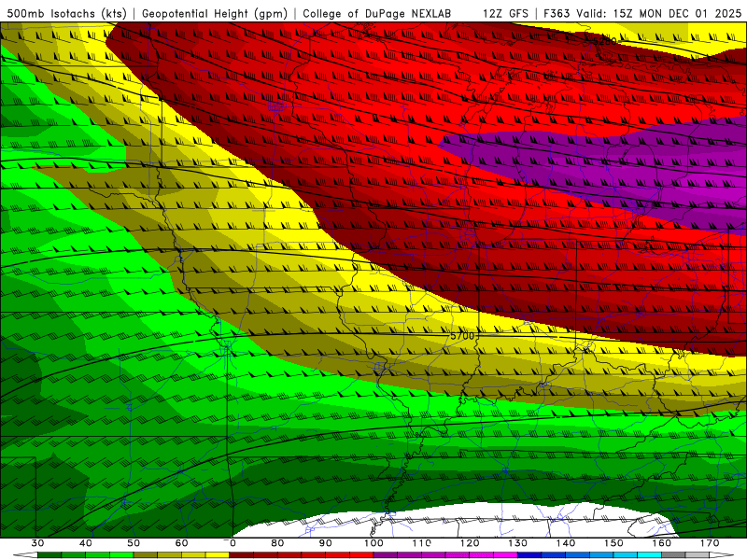Click the 60 label on the color scale

point(181,543)
